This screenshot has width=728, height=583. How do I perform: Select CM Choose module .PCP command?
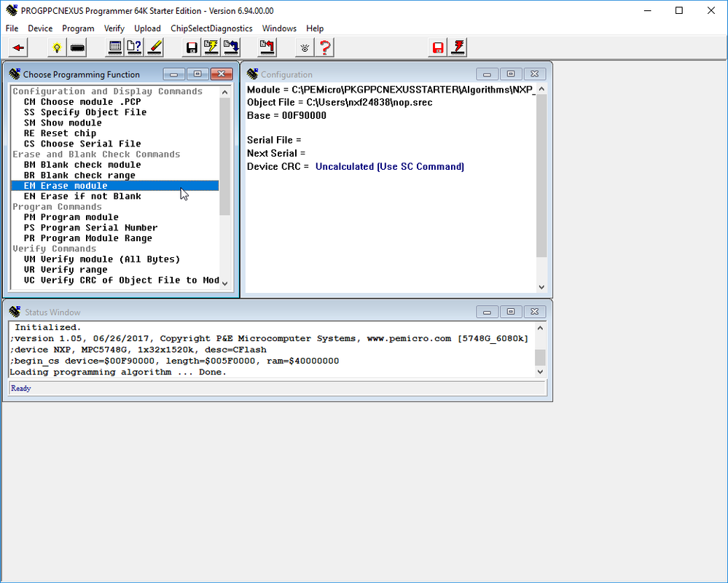click(x=114, y=101)
